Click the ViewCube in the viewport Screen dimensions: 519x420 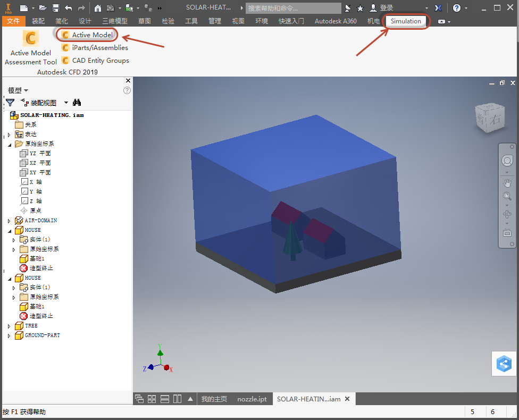click(490, 118)
